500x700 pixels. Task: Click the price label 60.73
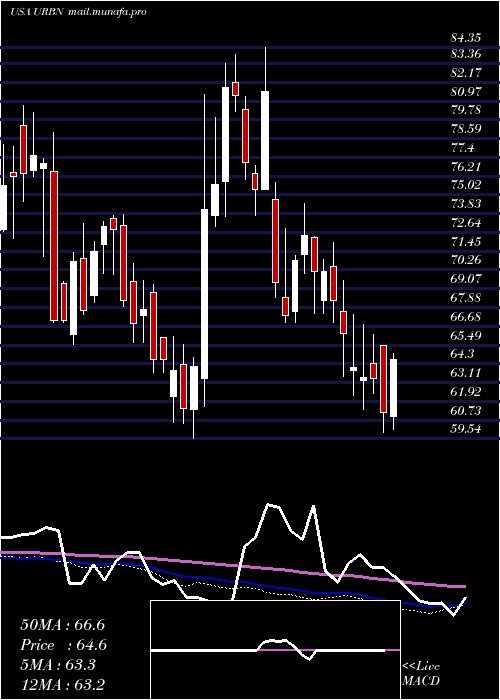[466, 410]
